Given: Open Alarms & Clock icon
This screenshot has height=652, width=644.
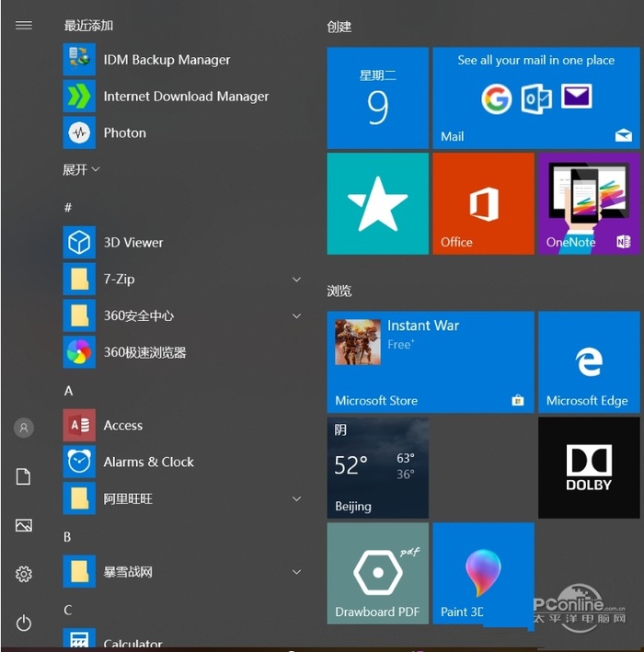Looking at the screenshot, I should pos(79,462).
